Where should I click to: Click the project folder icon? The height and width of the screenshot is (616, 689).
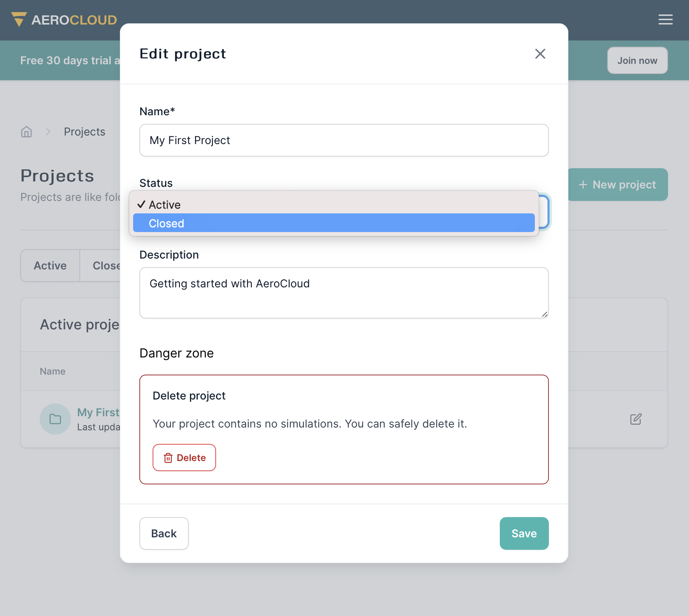[55, 419]
